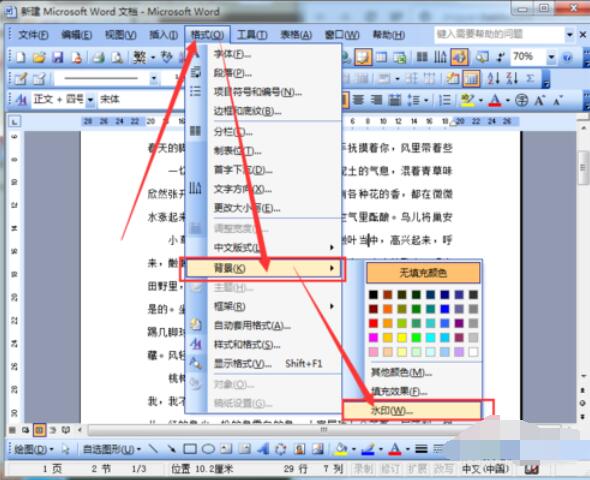Open the 绘图(D) dropdown menu
Viewport: 590px width, 480px height.
pos(33,449)
